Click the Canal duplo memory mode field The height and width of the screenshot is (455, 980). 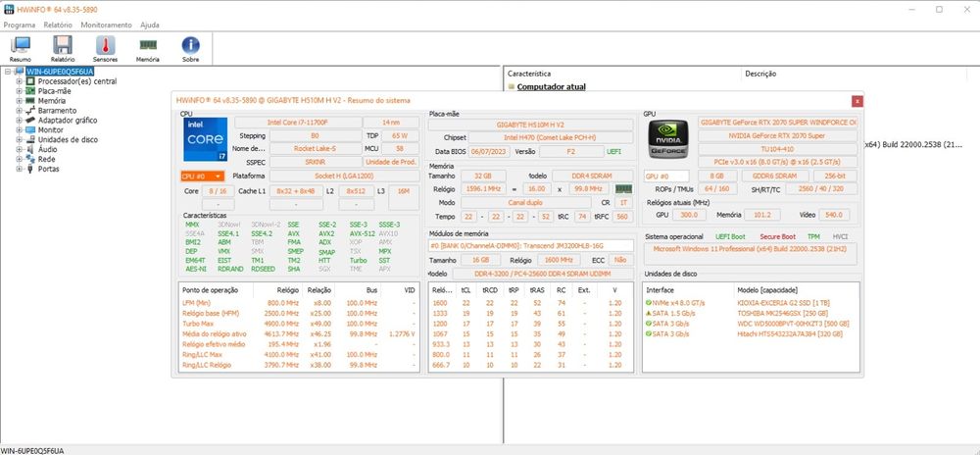point(525,203)
